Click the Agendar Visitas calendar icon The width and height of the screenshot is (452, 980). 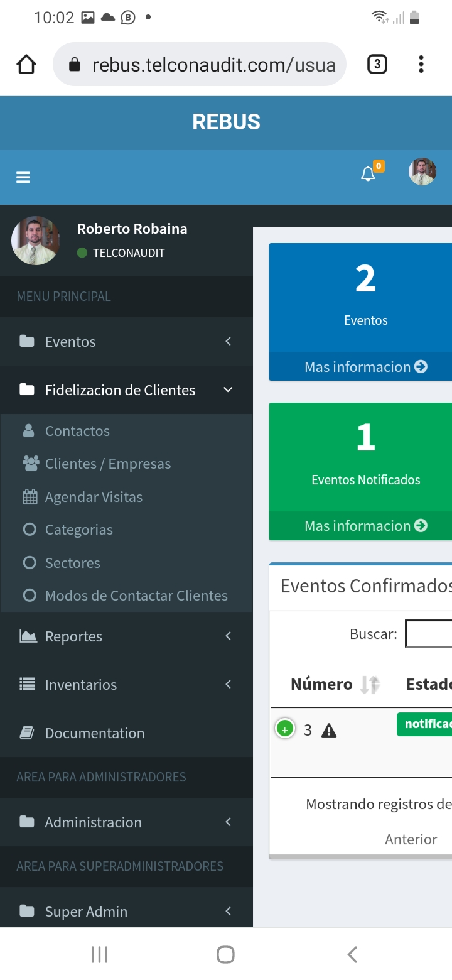pos(30,497)
